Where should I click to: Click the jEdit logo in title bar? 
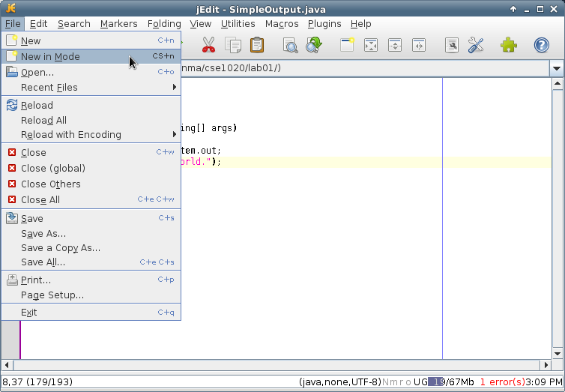point(10,8)
